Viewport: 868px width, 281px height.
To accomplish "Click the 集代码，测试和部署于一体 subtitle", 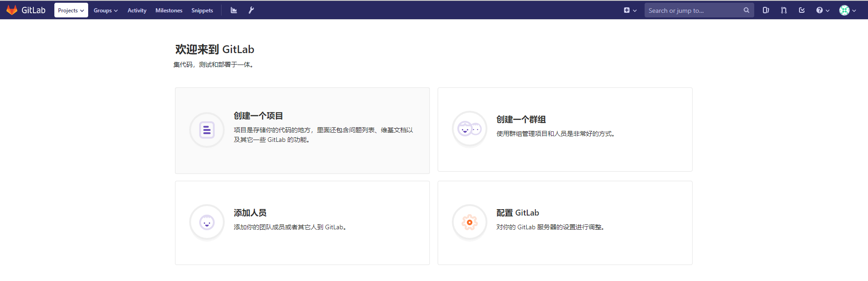I will pos(213,65).
